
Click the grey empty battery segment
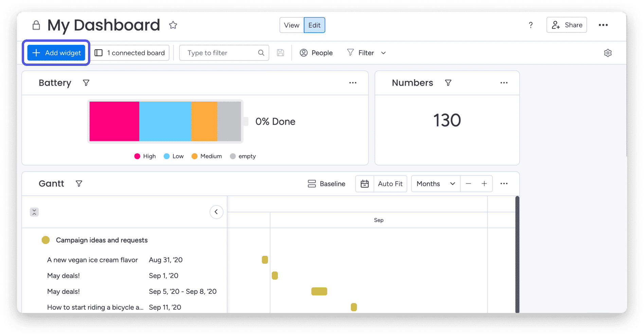[229, 121]
